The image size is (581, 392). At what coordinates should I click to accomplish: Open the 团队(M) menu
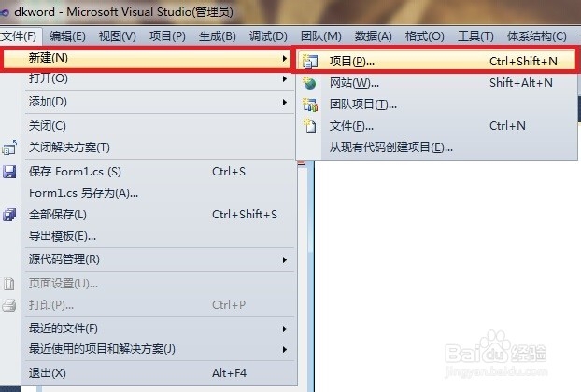[x=321, y=36]
